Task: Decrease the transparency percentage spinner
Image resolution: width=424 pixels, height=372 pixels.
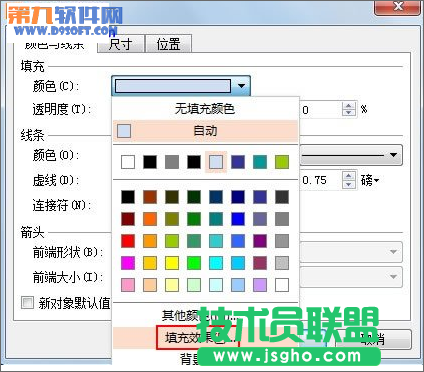Action: click(x=349, y=113)
